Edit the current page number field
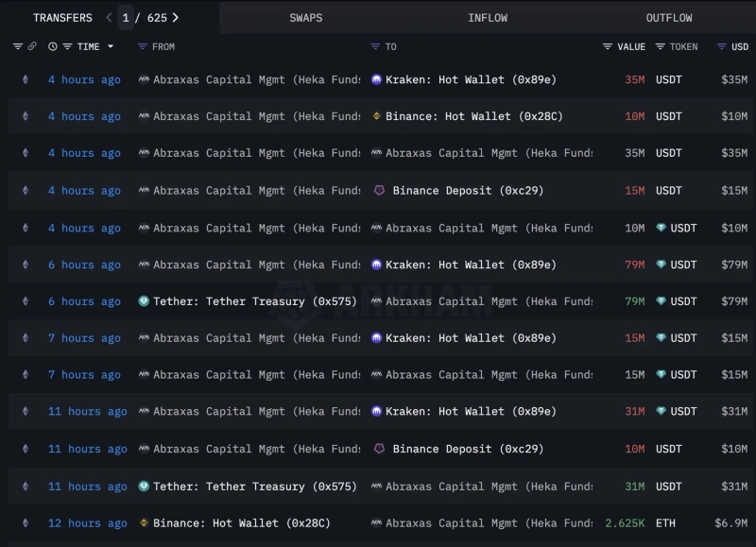 click(x=126, y=17)
